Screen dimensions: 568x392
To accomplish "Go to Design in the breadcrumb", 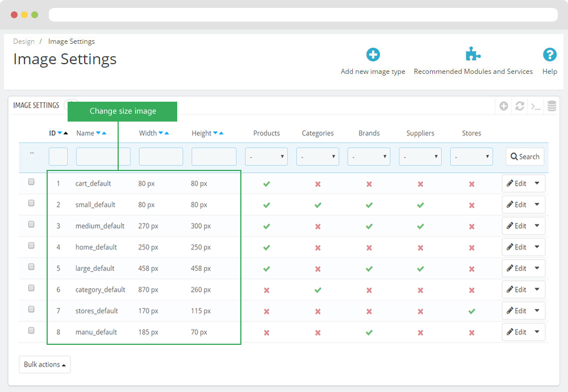I will pos(24,41).
